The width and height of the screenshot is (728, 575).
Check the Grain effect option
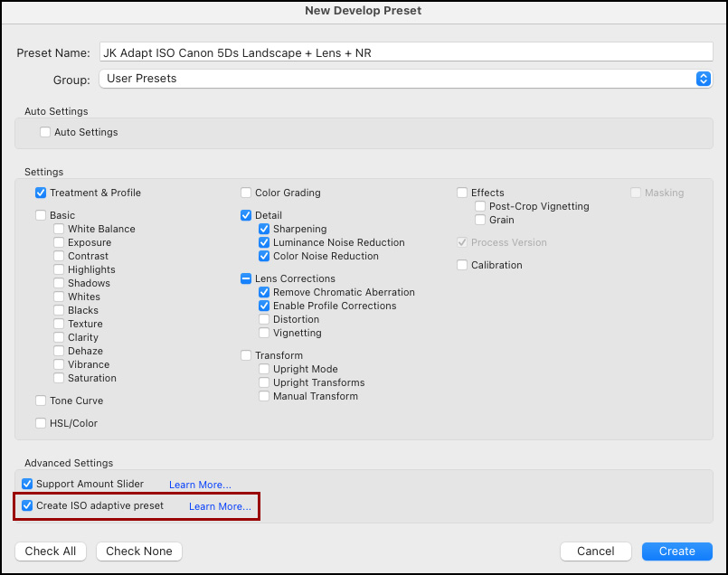480,220
